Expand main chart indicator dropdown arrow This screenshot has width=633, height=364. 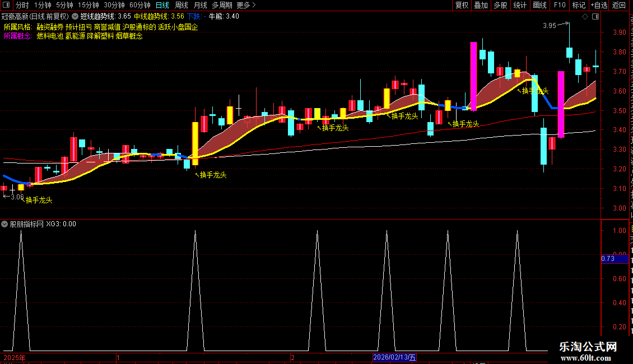pyautogui.click(x=75, y=17)
